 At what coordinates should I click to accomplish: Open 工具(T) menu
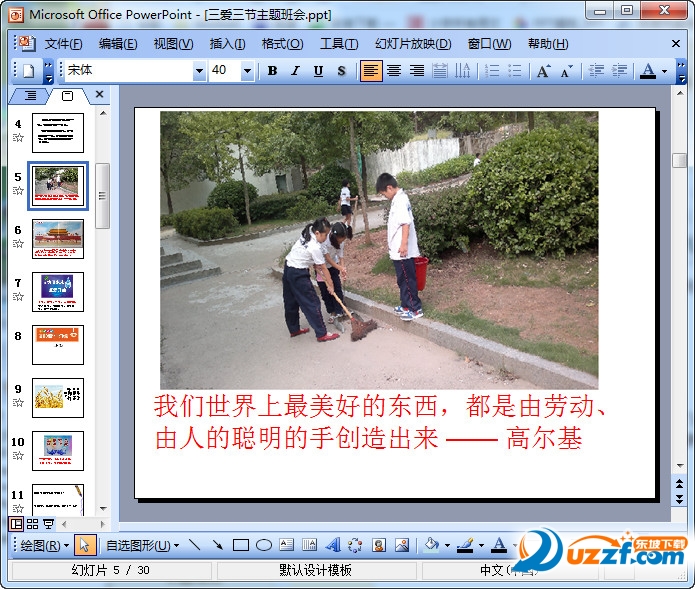[x=339, y=44]
